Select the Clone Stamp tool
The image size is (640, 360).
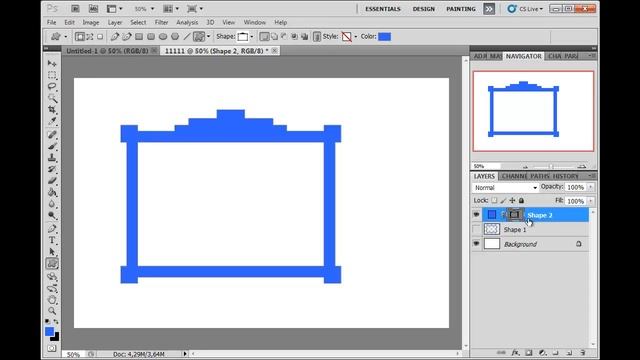(x=52, y=158)
